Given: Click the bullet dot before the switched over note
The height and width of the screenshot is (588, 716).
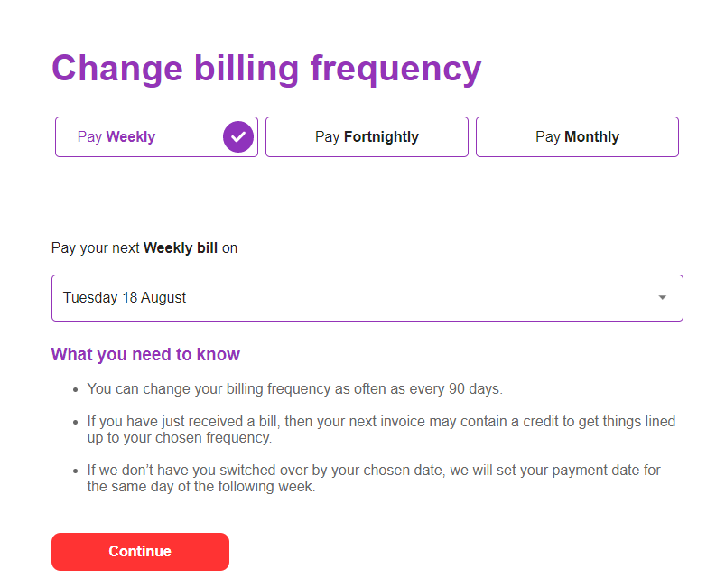Looking at the screenshot, I should (75, 471).
